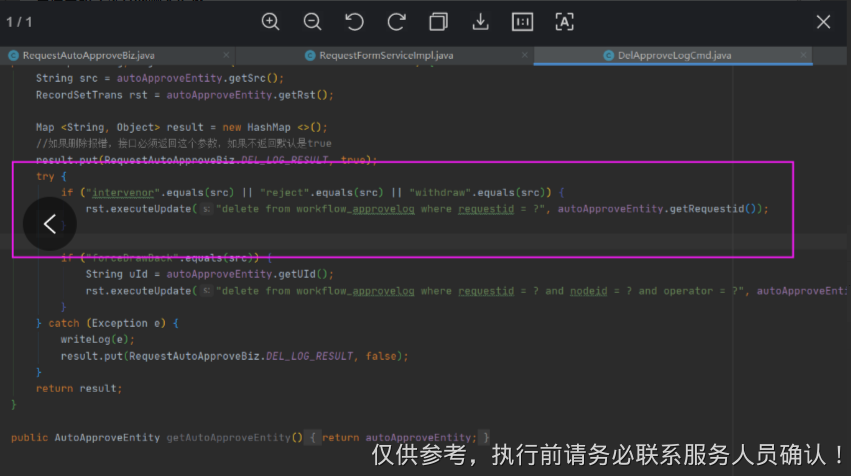
Task: Close RequestFormServiceImpl.java tab
Action: [x=524, y=55]
